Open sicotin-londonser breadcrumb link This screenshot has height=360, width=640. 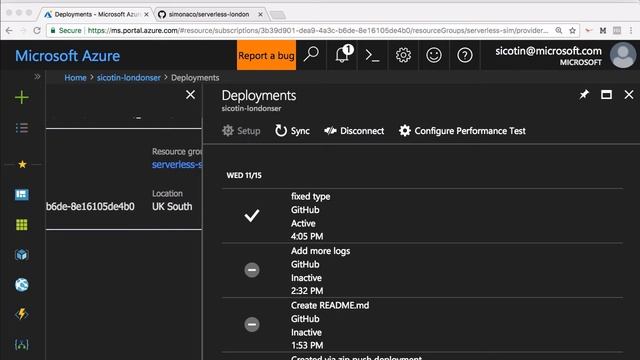[x=129, y=78]
